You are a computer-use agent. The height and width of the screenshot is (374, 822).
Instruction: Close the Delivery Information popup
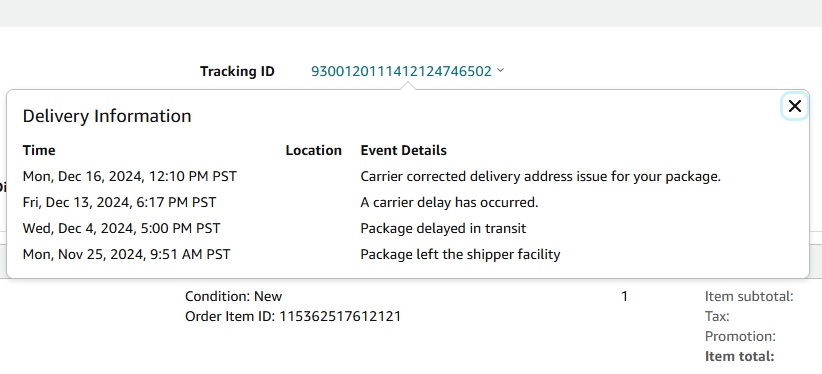pos(795,106)
